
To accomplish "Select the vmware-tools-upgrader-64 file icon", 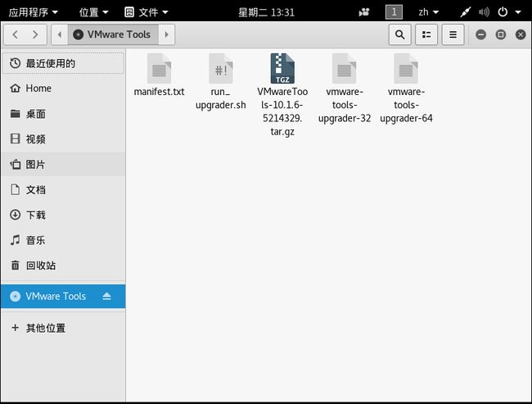I will coord(406,69).
